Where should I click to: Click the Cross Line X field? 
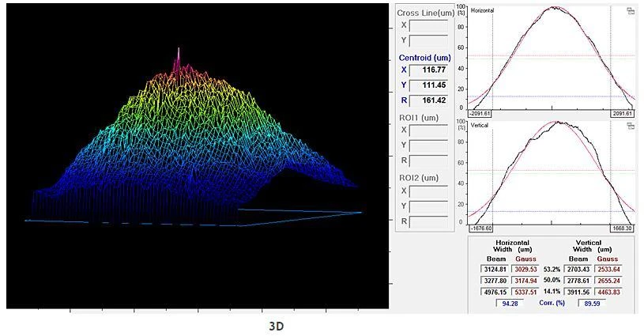[428, 25]
